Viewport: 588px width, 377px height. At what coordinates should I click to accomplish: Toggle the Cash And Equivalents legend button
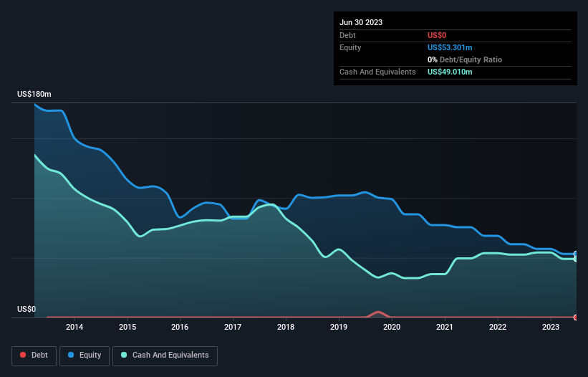pos(165,355)
